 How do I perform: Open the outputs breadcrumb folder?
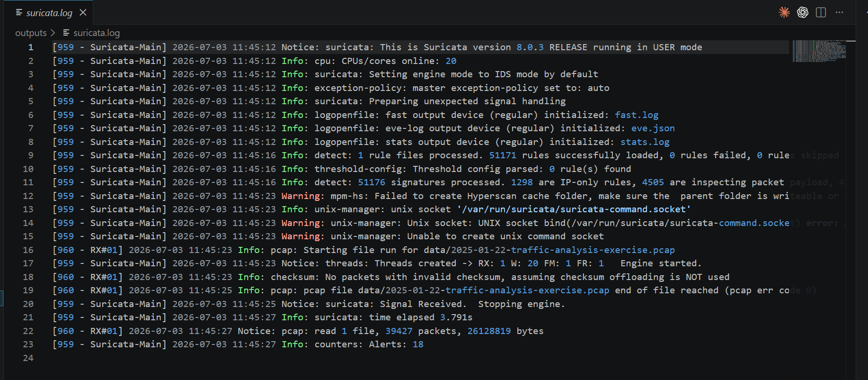[31, 33]
